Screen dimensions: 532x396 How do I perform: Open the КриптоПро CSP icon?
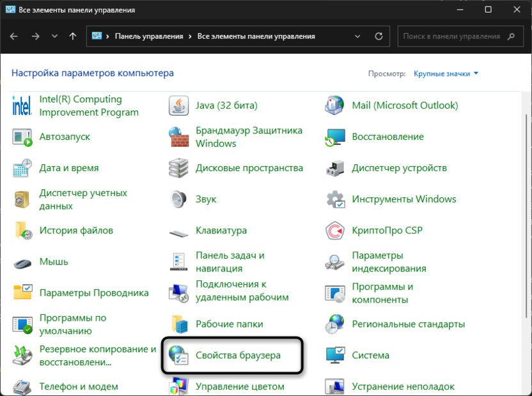[336, 231]
